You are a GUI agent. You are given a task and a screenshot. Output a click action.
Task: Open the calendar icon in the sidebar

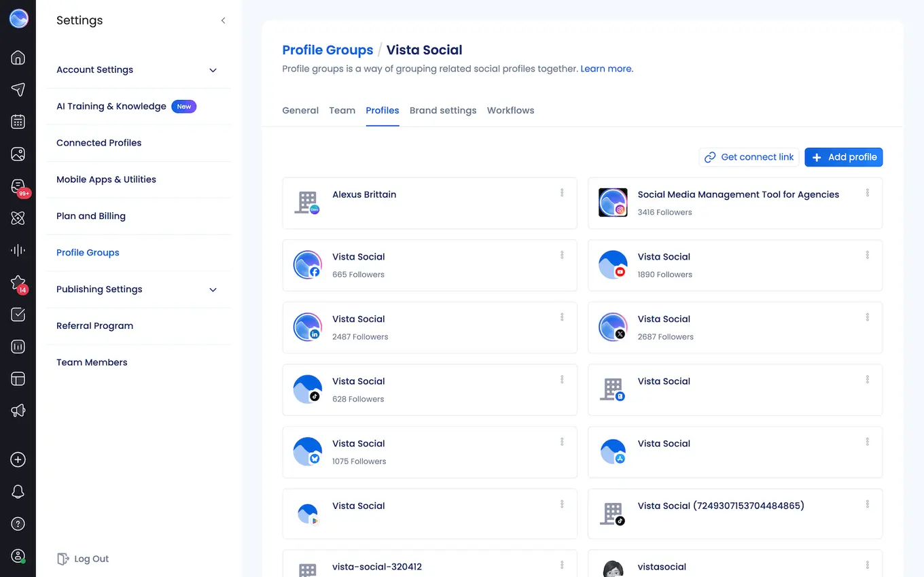click(18, 122)
